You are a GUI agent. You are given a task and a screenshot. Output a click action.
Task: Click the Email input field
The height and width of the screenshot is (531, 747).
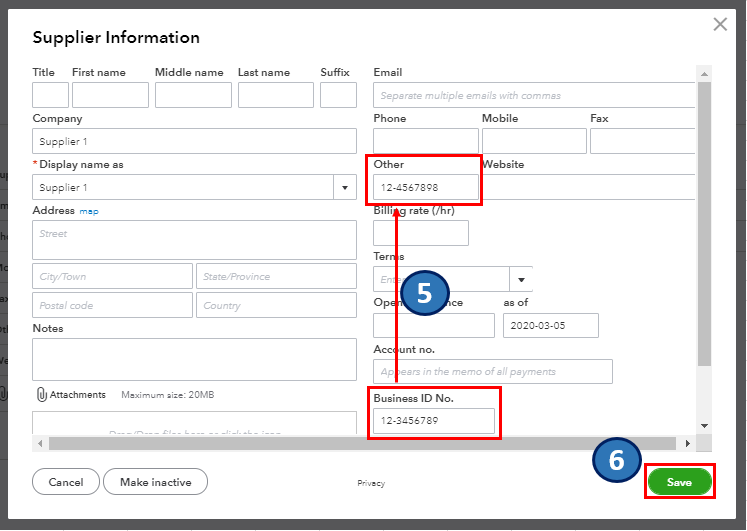point(534,95)
